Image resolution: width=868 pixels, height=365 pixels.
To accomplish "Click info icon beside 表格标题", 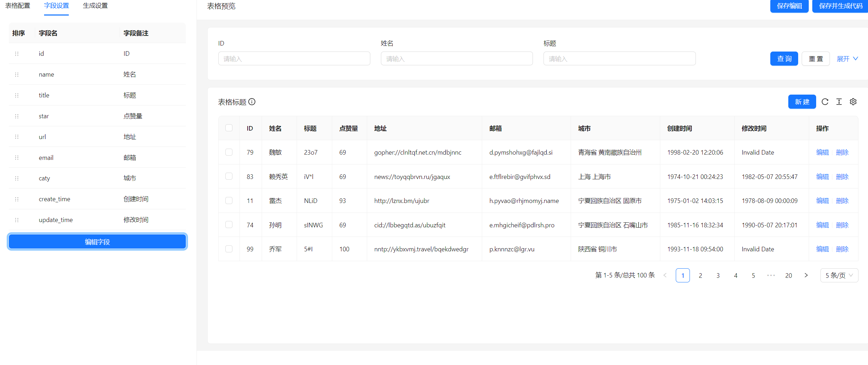I will pyautogui.click(x=252, y=102).
